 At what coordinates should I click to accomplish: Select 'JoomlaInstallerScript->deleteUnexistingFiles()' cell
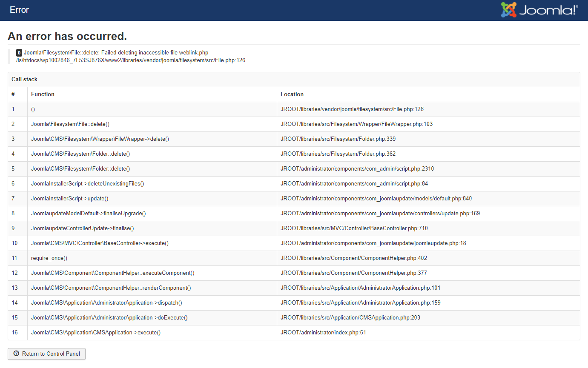click(x=152, y=184)
